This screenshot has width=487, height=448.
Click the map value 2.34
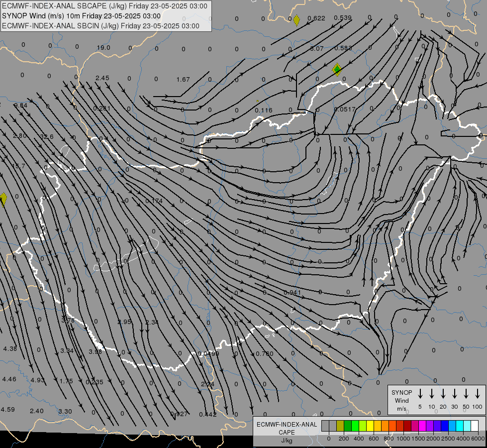click(x=152, y=322)
